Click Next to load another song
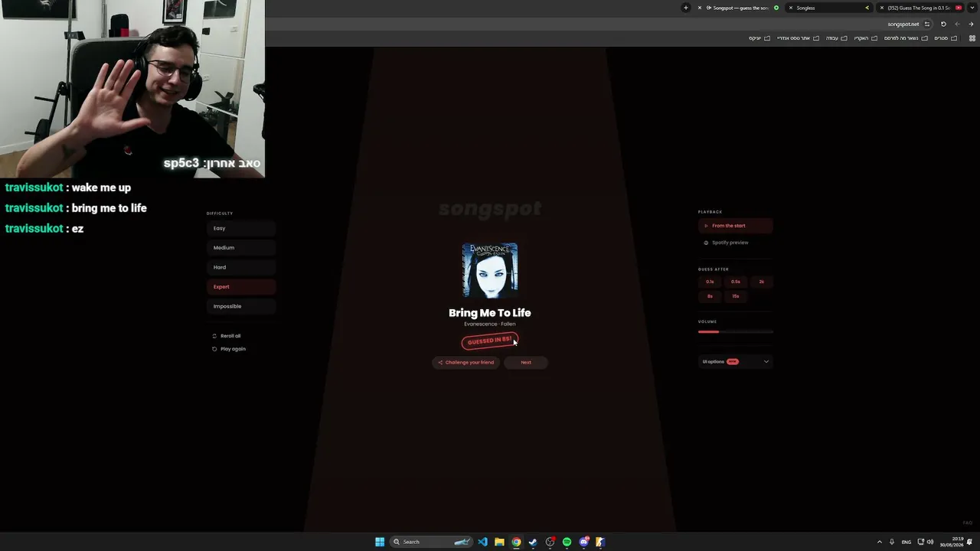980x551 pixels. (526, 363)
